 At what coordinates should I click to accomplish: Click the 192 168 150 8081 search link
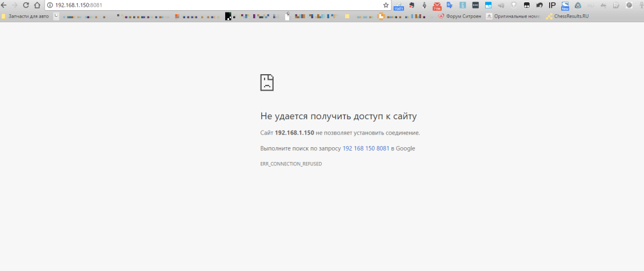(x=366, y=148)
